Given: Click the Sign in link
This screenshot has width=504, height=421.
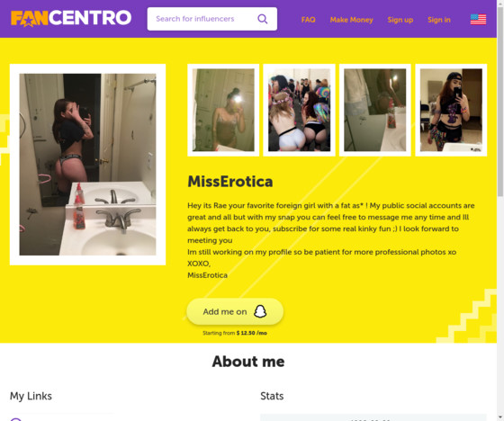Looking at the screenshot, I should point(439,20).
